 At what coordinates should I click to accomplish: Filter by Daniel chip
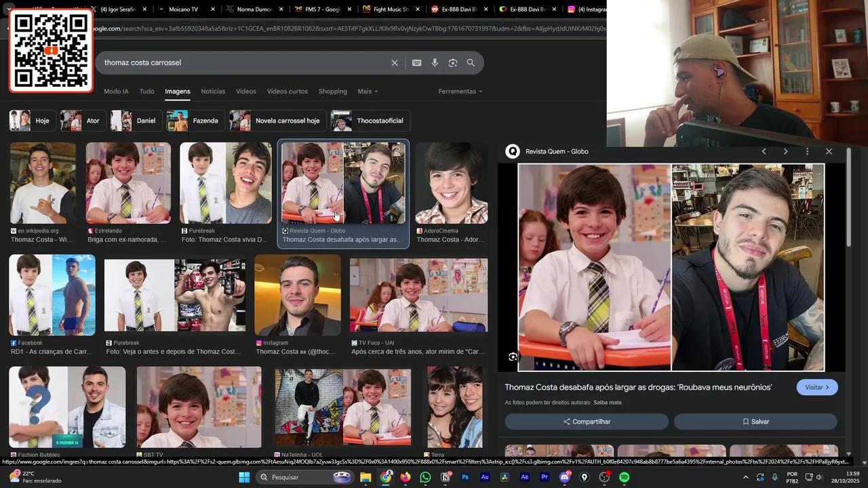[136, 121]
